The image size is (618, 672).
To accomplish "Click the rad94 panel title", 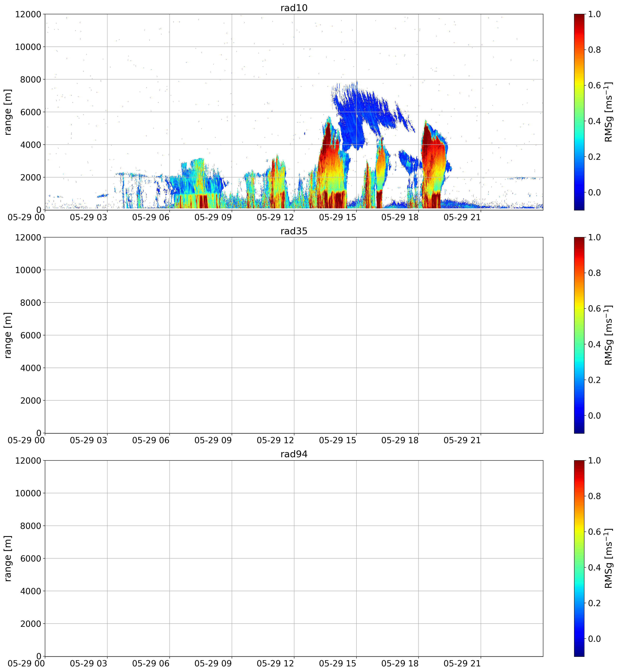I will 294,454.
